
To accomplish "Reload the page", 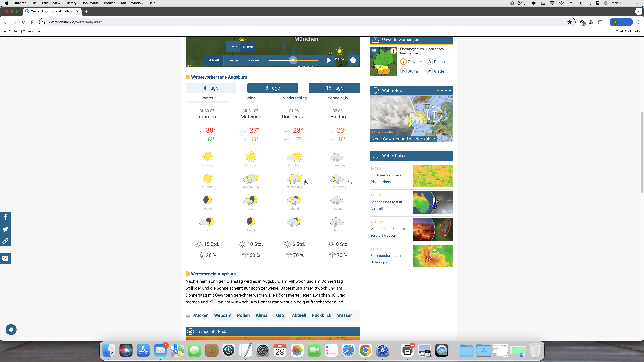I will pos(24,22).
